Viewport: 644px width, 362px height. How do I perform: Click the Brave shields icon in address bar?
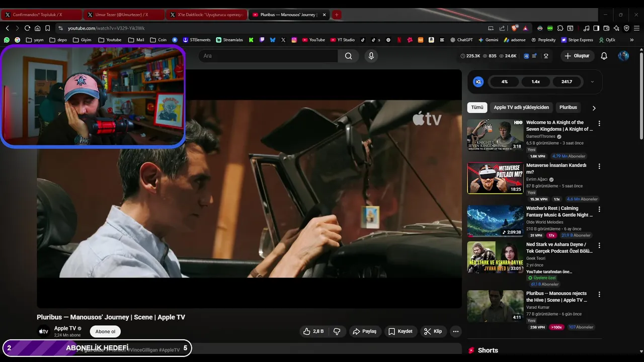pyautogui.click(x=514, y=28)
